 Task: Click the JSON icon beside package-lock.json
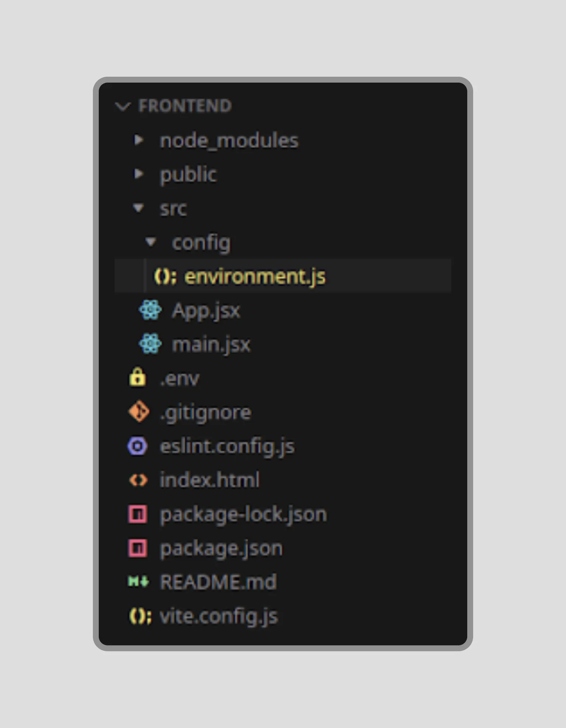(x=138, y=513)
